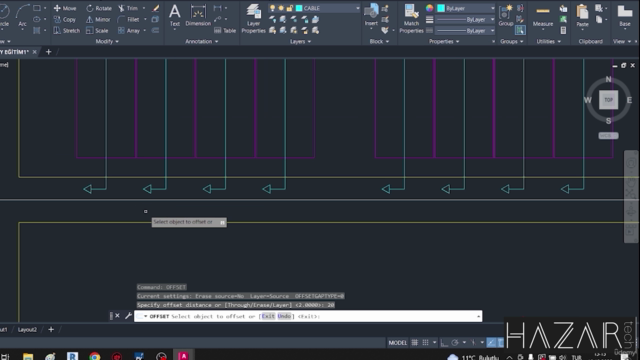Toggle CABLE layer freeze sun icon
This screenshot has width=640, height=360.
281,8
